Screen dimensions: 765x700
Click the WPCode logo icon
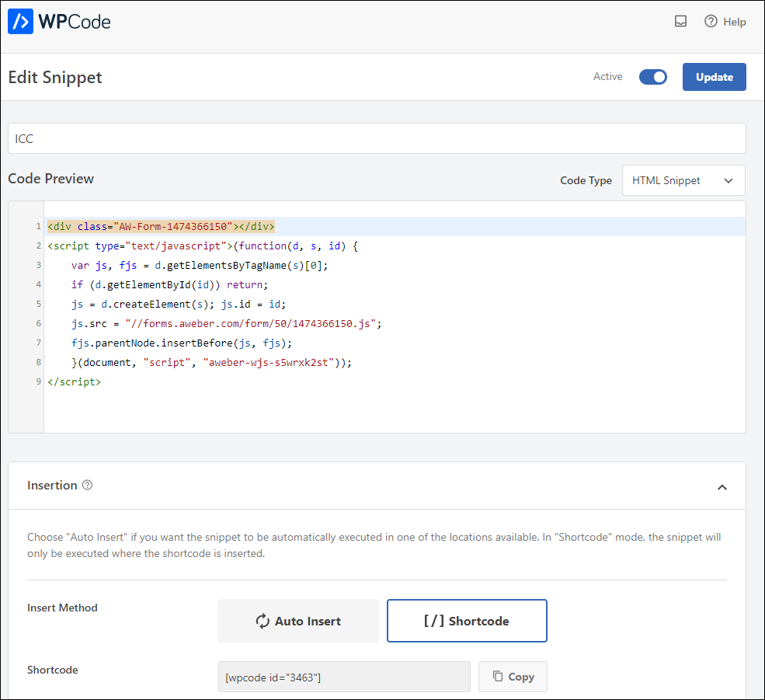(x=19, y=21)
